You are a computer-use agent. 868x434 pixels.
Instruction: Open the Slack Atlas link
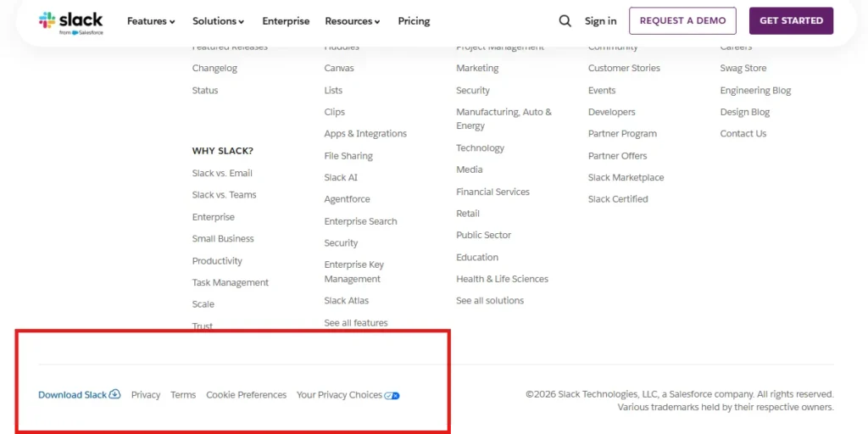click(x=347, y=301)
